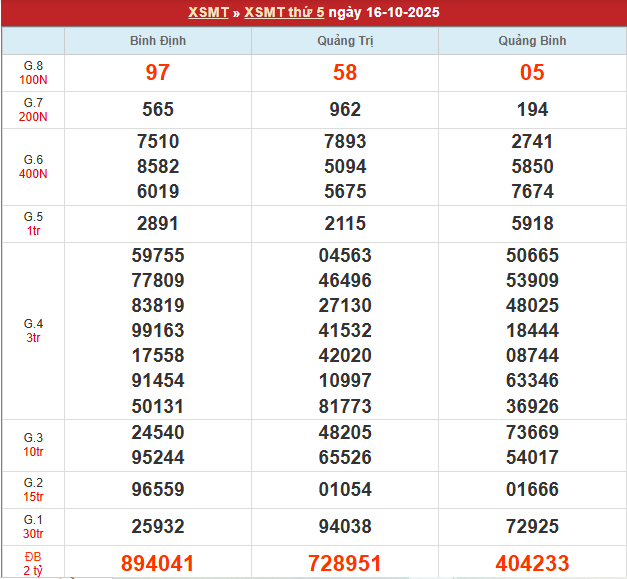Open the XSMT thứ 5 link
The height and width of the screenshot is (579, 627).
click(x=283, y=13)
